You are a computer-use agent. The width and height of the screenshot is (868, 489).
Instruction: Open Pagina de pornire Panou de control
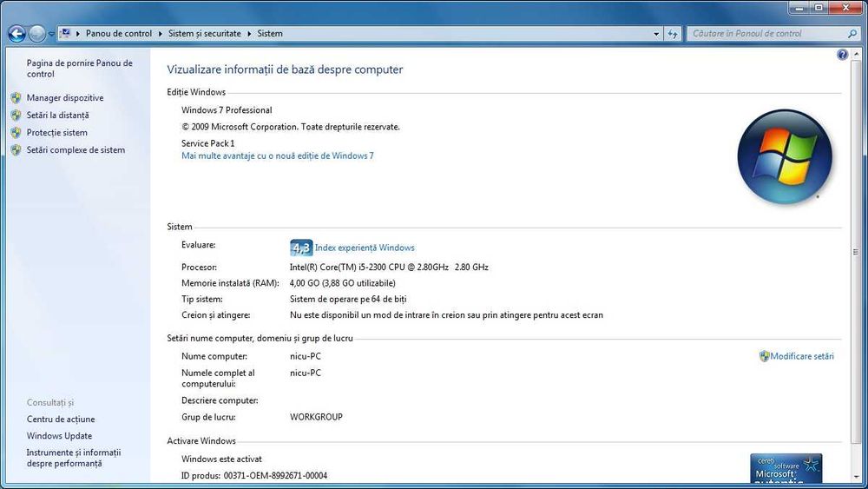pyautogui.click(x=79, y=69)
